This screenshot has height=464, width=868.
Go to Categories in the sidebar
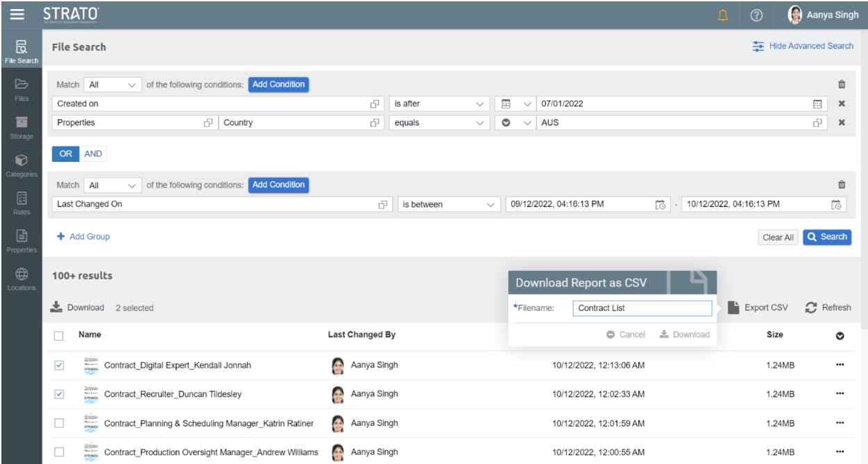tap(21, 165)
